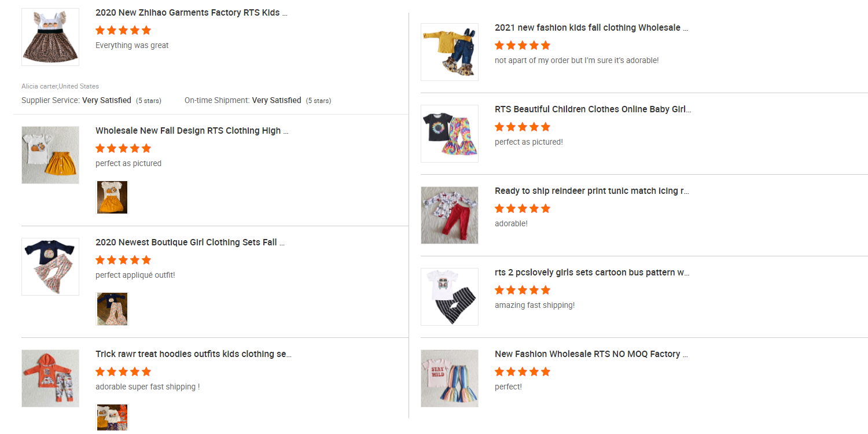The height and width of the screenshot is (434, 868).
Task: Enlarge review photo under 'perfect appliqué outfit!'
Action: click(x=112, y=309)
